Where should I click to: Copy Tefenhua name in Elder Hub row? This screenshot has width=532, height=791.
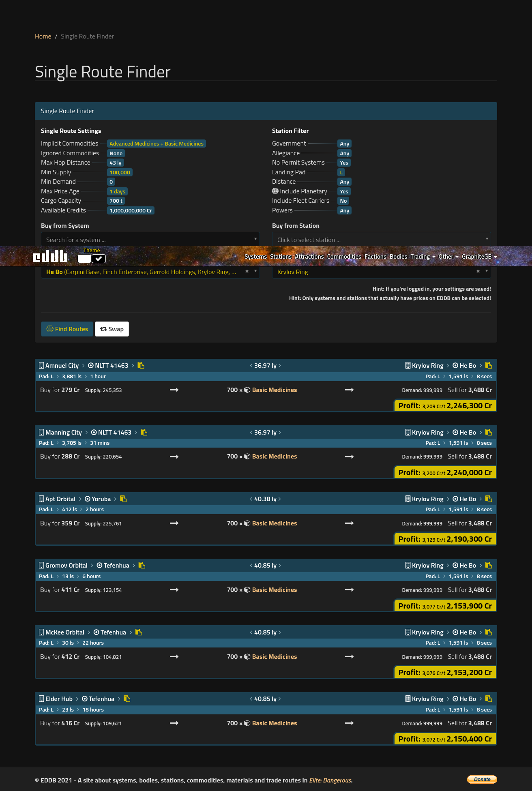[x=127, y=699]
